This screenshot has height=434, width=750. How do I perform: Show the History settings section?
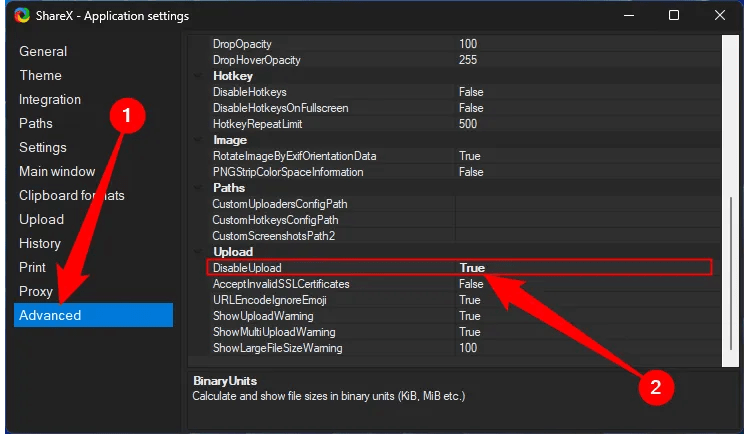point(40,243)
